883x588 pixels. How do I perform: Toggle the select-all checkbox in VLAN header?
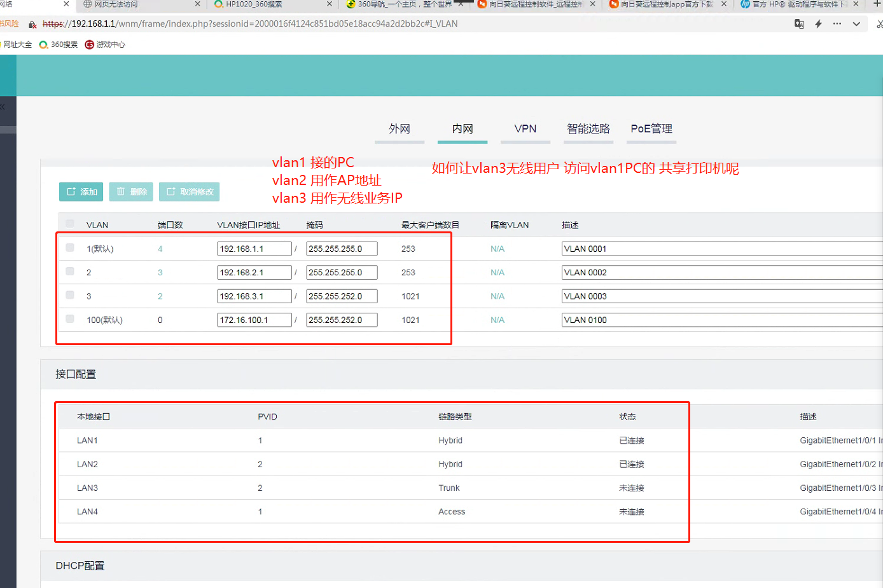(x=70, y=224)
